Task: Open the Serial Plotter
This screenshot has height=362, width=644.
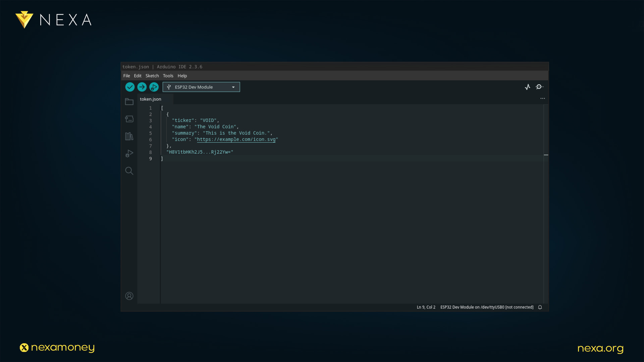Action: click(528, 87)
